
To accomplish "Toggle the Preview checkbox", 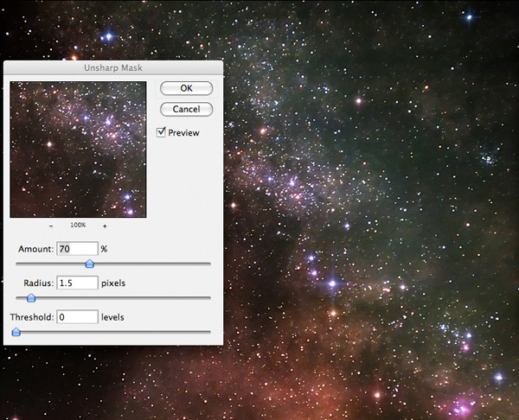I will coord(161,132).
